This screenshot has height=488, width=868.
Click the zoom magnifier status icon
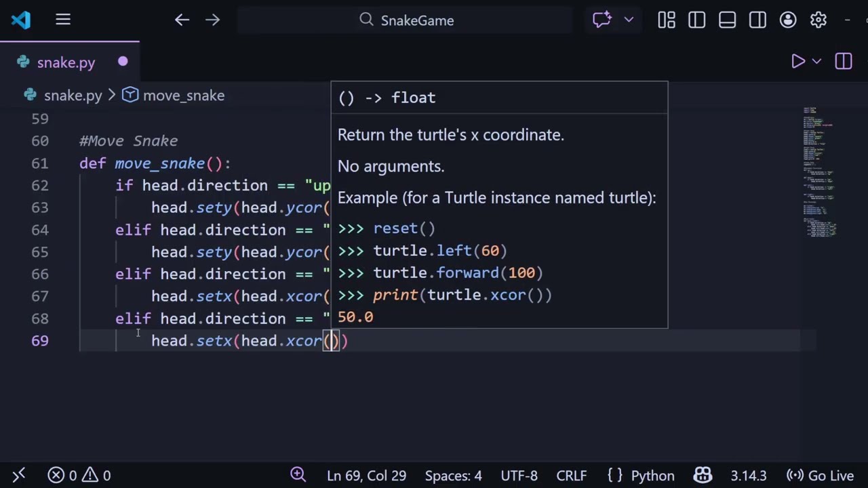tap(298, 475)
